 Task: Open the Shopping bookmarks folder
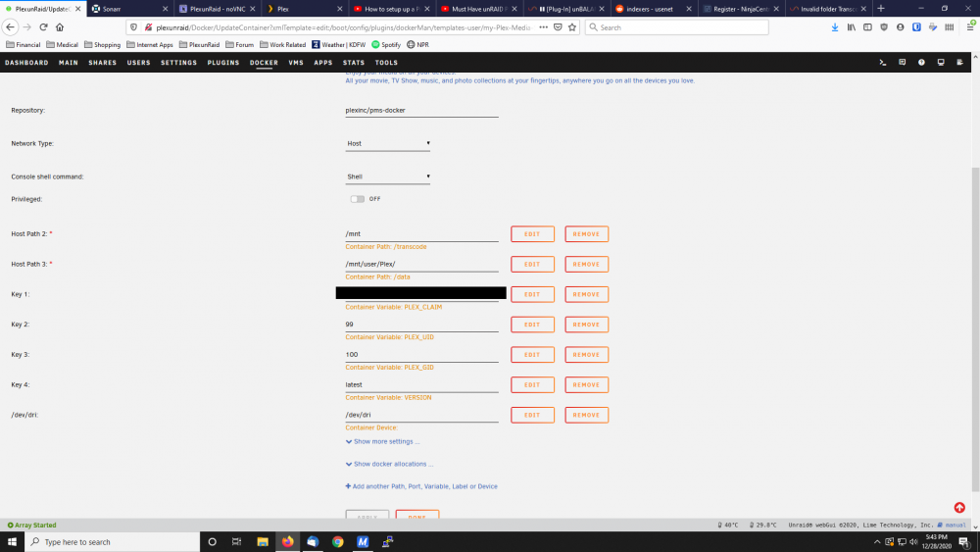click(102, 45)
